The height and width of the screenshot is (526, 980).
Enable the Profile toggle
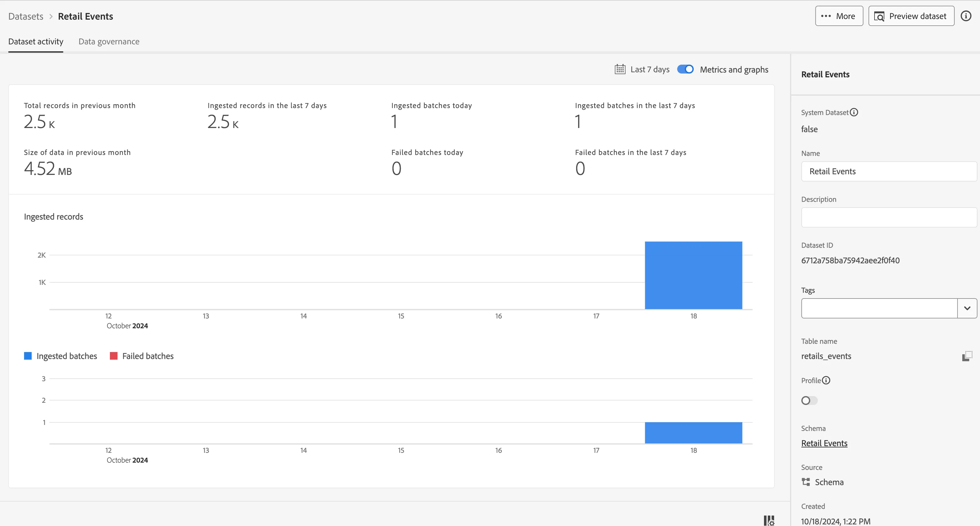pyautogui.click(x=809, y=401)
